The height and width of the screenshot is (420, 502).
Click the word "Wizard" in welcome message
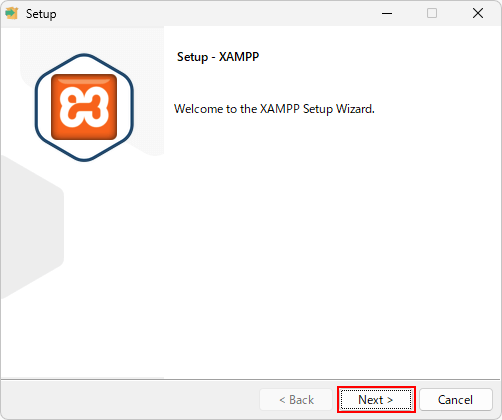[x=355, y=109]
